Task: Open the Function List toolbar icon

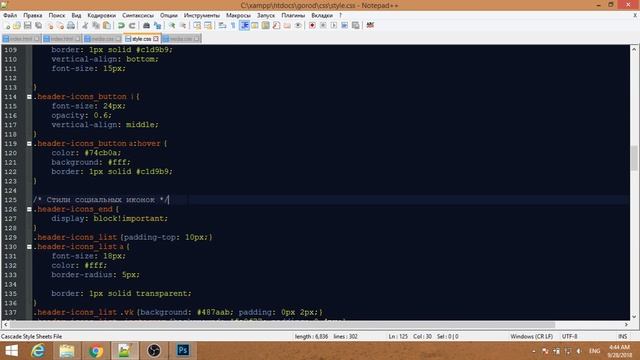Action: (x=276, y=25)
